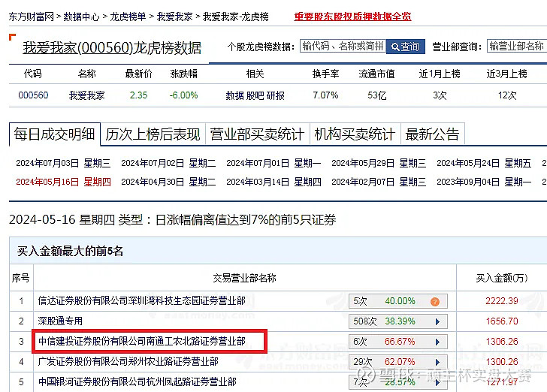
Task: Click 66.67% success rate value
Action: (400, 342)
